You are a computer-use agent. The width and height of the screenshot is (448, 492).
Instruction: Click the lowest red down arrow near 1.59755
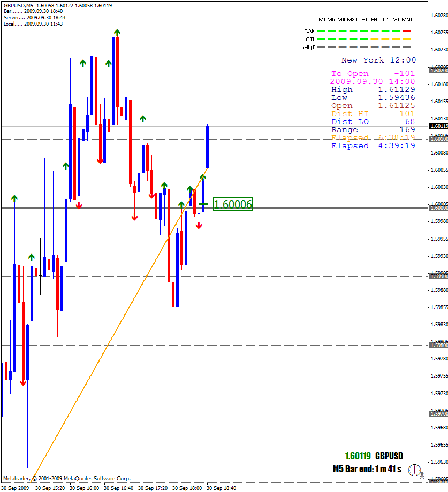pyautogui.click(x=23, y=382)
